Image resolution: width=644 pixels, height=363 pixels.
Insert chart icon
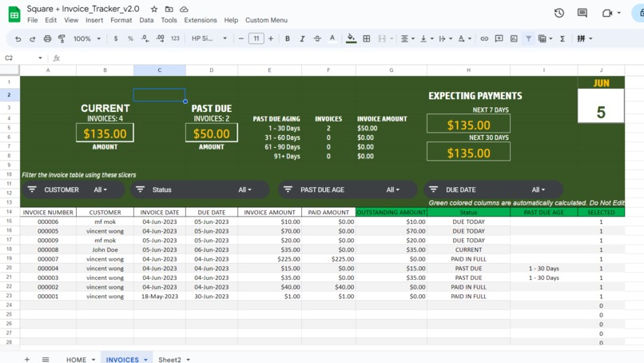(514, 38)
